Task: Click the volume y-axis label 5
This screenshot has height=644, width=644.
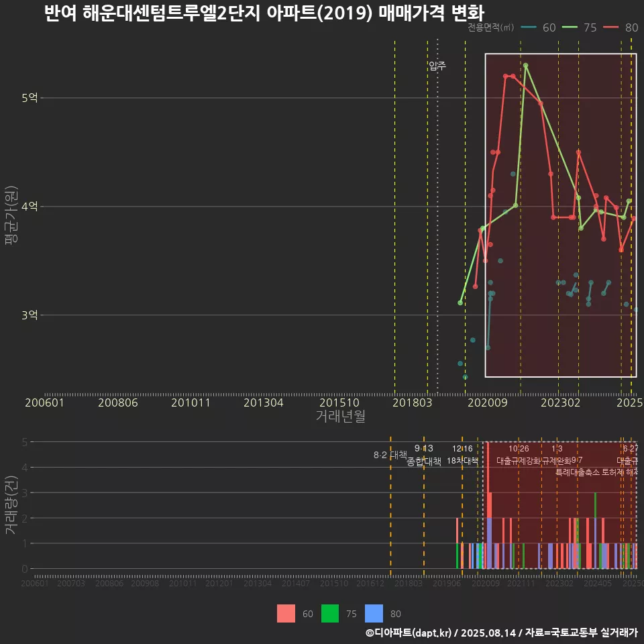Action: [x=25, y=442]
